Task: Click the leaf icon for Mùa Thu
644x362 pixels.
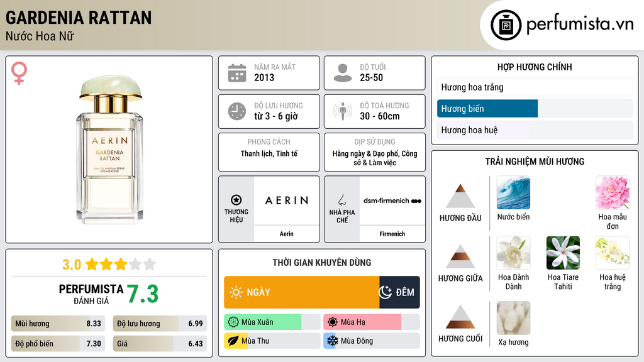Action: point(233,341)
